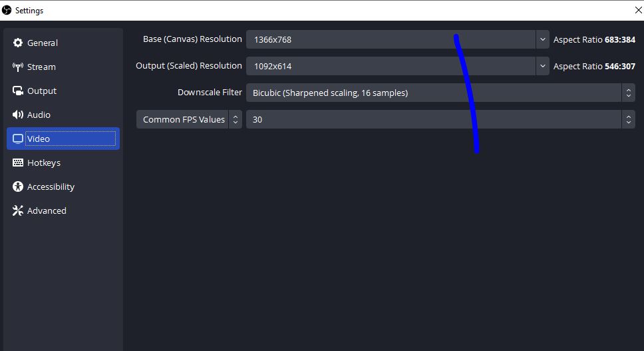Click the Audio speaker icon

tap(18, 115)
